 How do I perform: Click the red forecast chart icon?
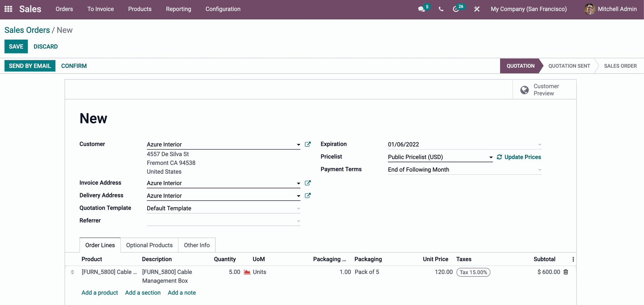point(247,272)
